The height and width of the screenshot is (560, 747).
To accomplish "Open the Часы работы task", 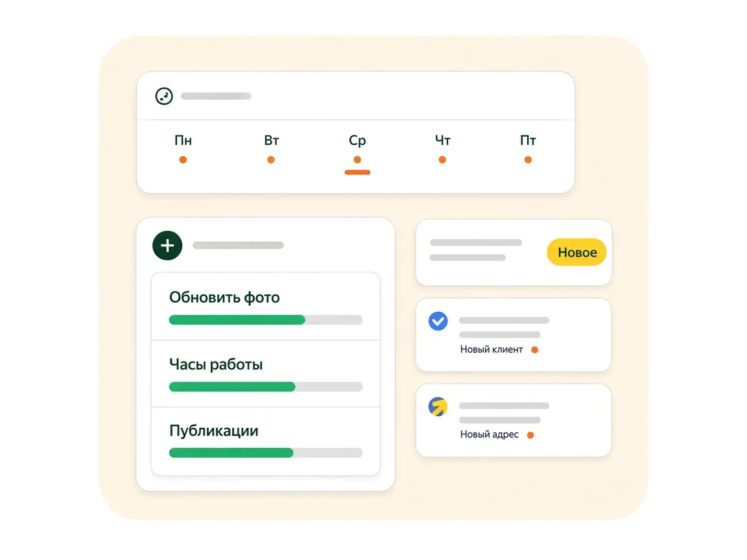I will coord(265,373).
